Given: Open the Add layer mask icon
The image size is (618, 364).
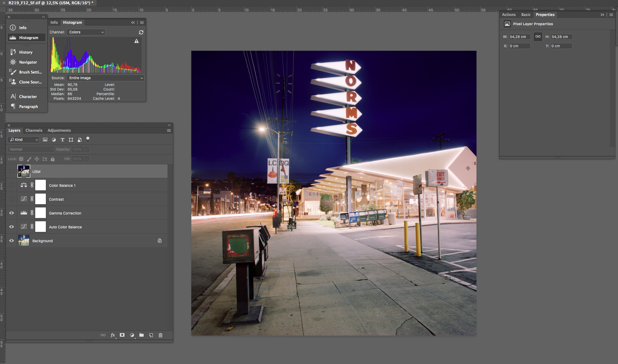Looking at the screenshot, I should tap(122, 335).
